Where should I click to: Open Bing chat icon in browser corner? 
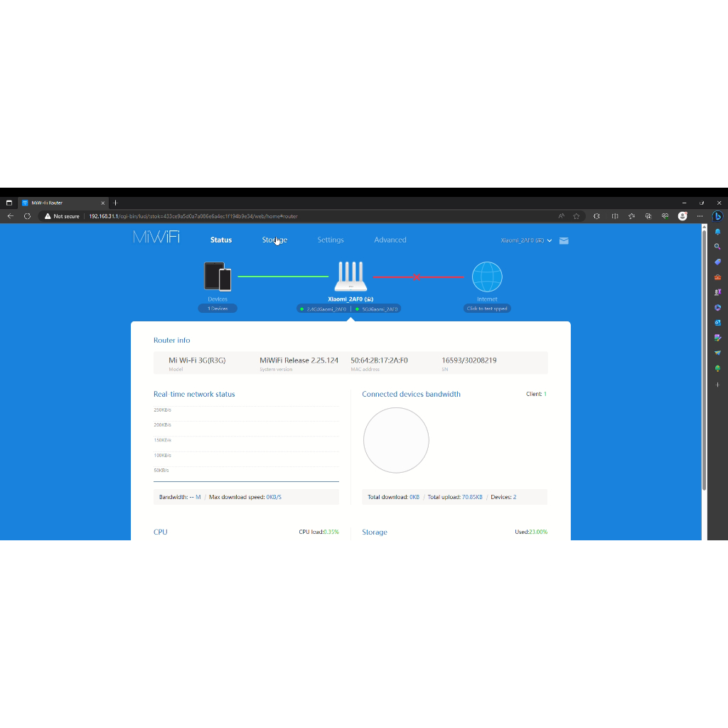click(x=717, y=216)
